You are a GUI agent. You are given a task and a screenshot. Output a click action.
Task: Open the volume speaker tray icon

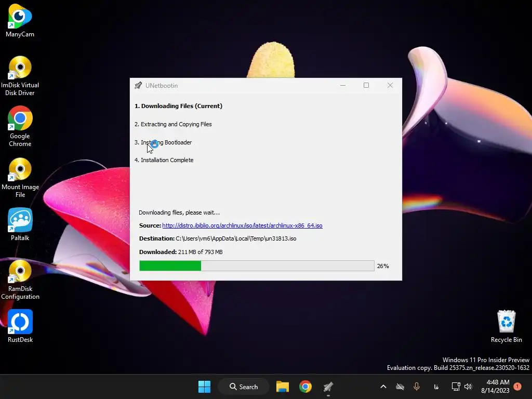[468, 387]
